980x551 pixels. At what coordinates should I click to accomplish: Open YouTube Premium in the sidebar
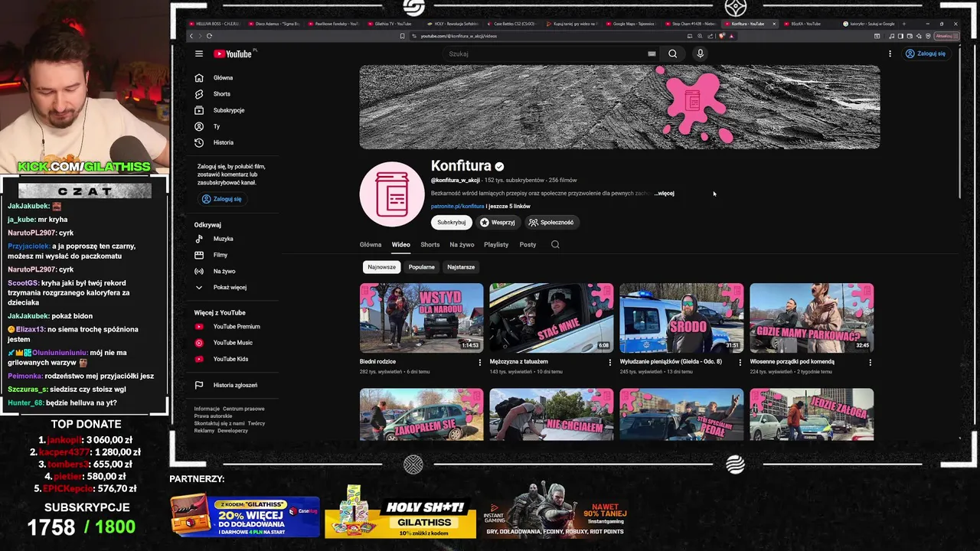228,327
